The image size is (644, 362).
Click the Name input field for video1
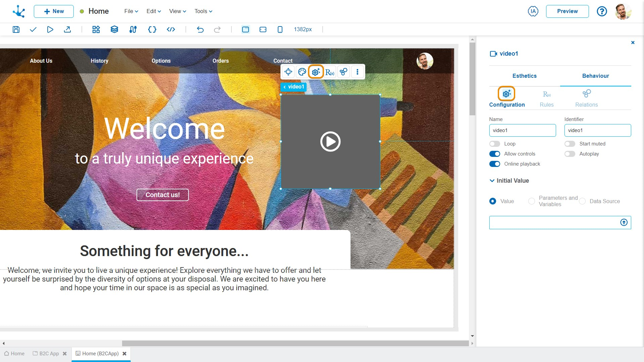[x=522, y=130]
